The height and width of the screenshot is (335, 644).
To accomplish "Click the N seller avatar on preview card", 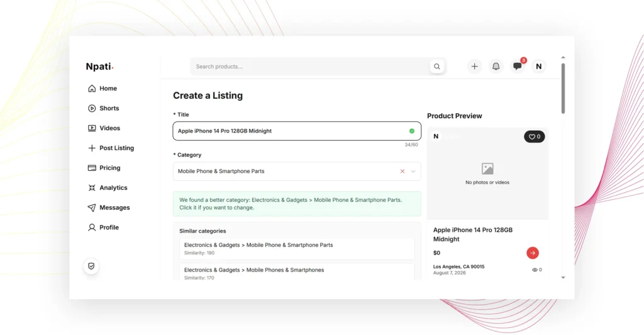I will [436, 136].
